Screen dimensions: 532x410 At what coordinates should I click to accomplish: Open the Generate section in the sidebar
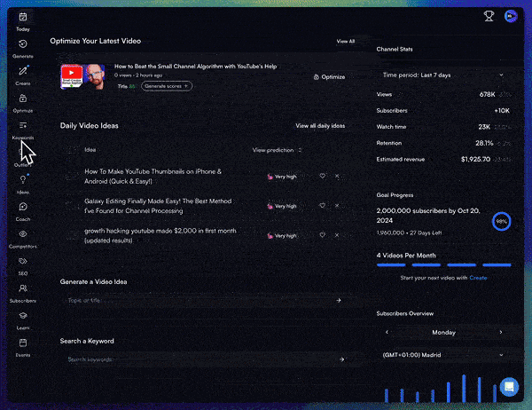coord(22,44)
